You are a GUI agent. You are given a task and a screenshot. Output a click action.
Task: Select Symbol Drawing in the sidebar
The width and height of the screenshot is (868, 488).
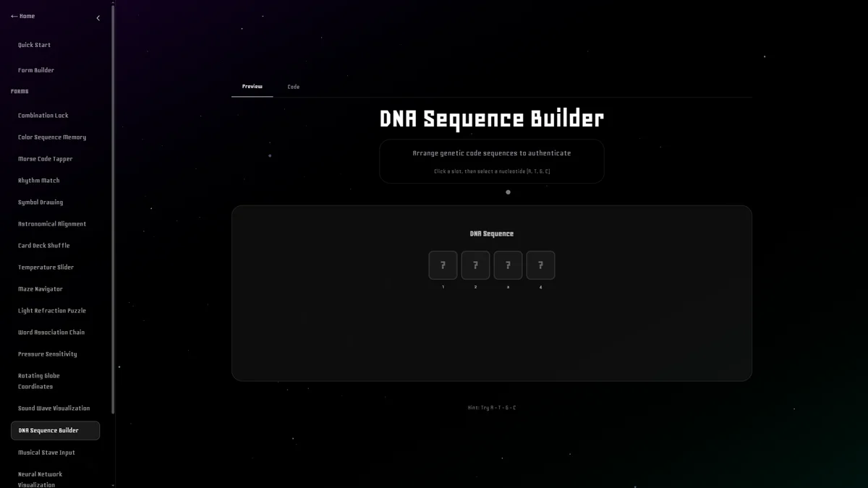(40, 202)
